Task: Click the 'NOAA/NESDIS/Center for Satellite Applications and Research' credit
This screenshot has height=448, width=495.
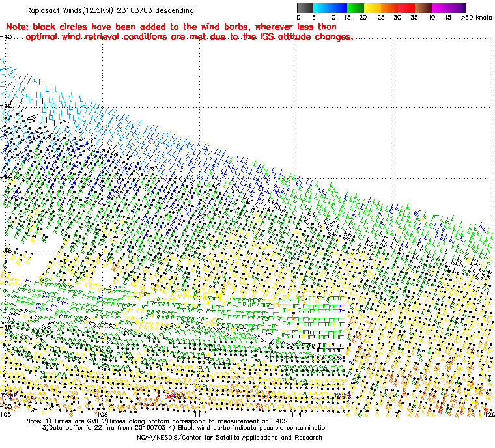Action: (229, 438)
